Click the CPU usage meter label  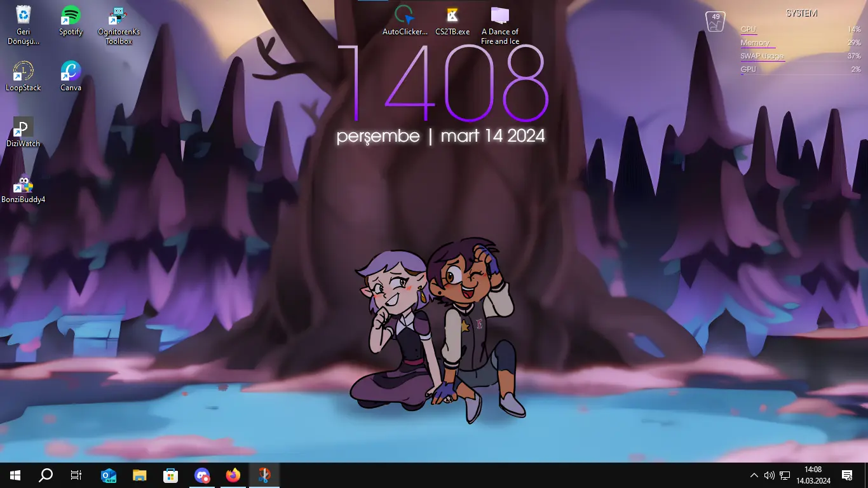click(x=748, y=29)
